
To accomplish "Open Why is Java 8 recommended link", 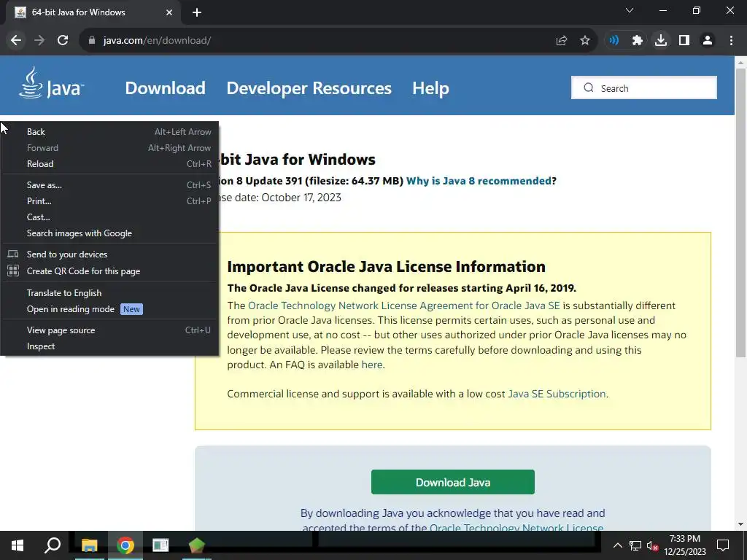I will coord(479,181).
